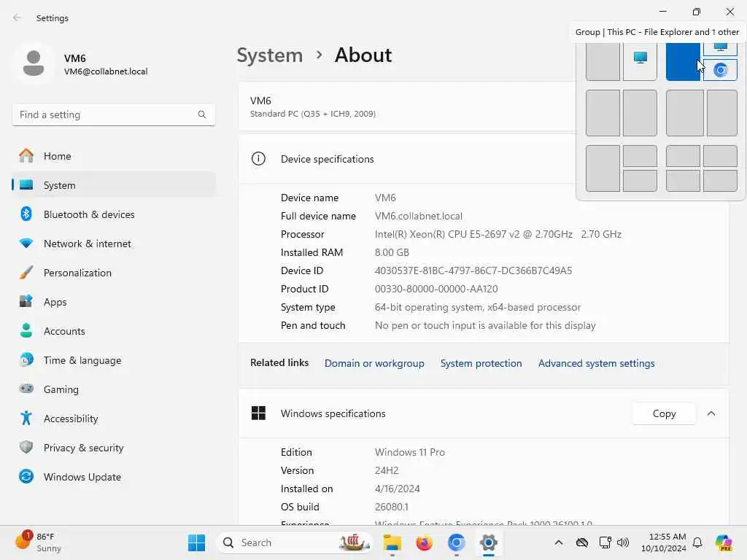This screenshot has width=747, height=560.
Task: Show hidden system tray icons
Action: [559, 542]
